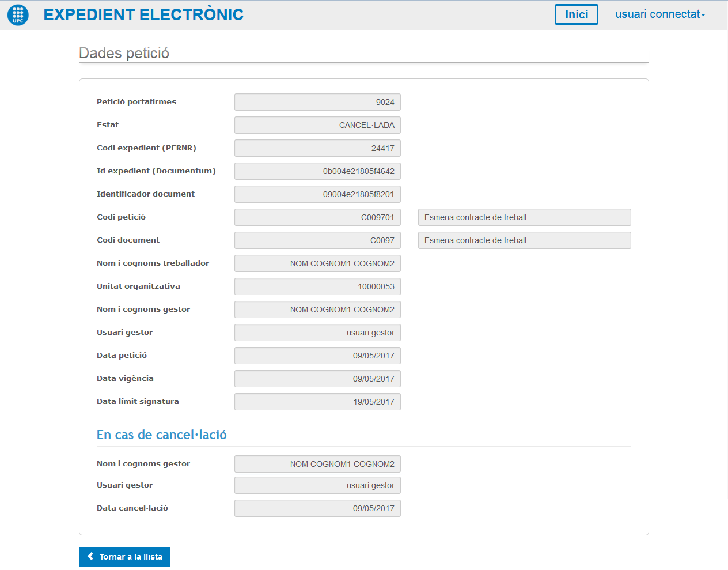Click the UPC logo icon
Screen dimensions: 728x570
(x=18, y=15)
